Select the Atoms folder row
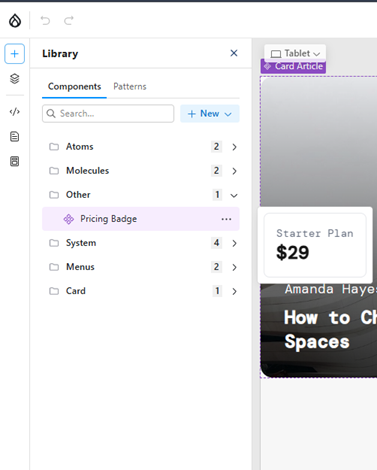 [x=141, y=147]
